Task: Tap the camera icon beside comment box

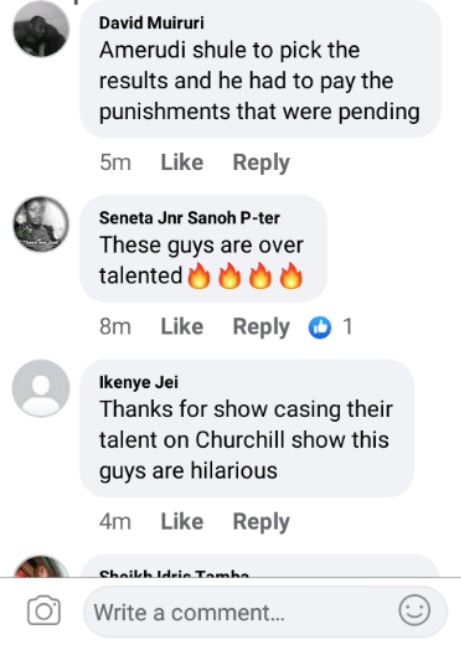Action: point(44,610)
